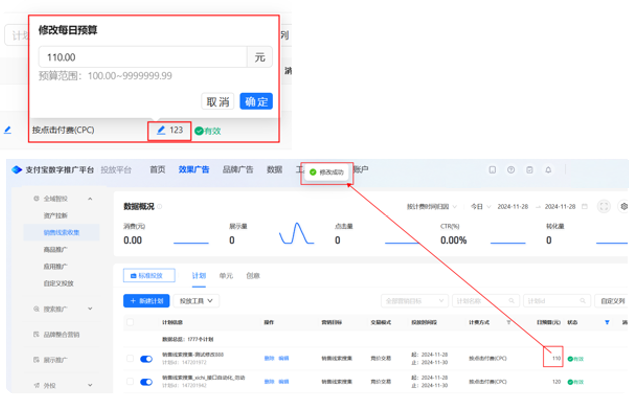Open the 全部营销目标 filter dropdown
The height and width of the screenshot is (398, 635).
(415, 301)
